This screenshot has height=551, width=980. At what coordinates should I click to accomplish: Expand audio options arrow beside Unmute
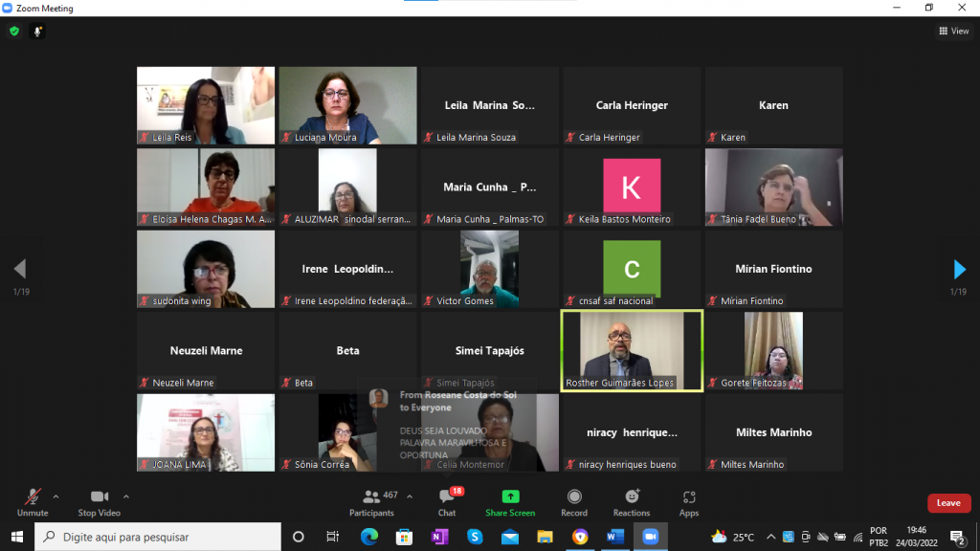[x=56, y=496]
